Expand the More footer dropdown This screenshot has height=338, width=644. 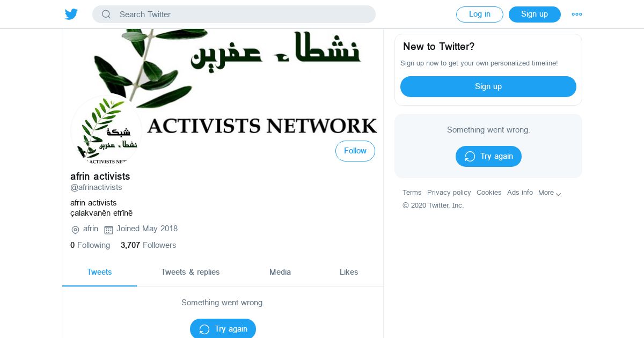tap(550, 193)
